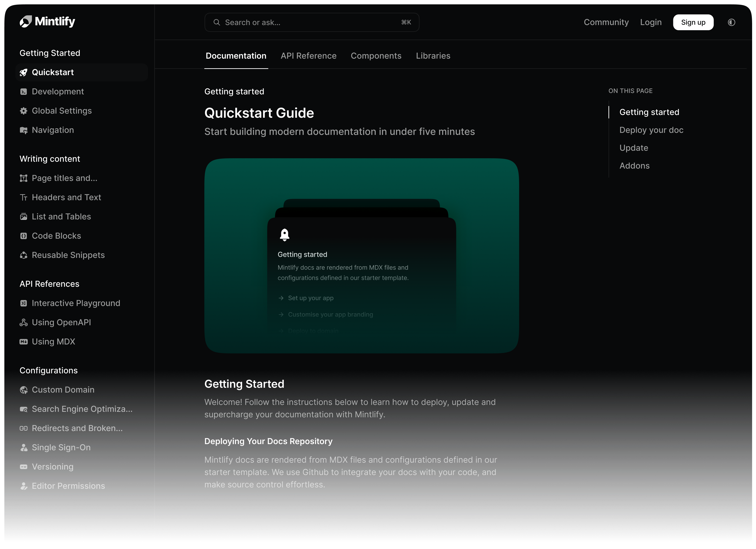
Task: Click the Development terminal icon
Action: point(23,92)
